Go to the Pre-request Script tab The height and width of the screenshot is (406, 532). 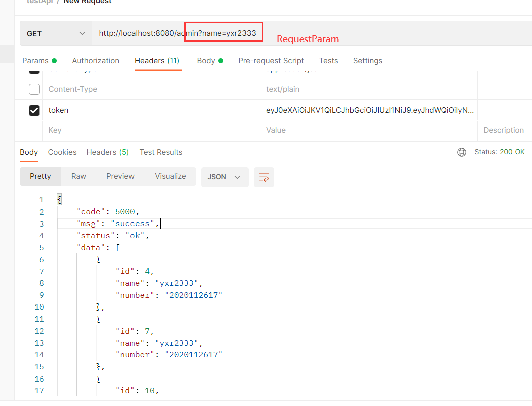[271, 61]
